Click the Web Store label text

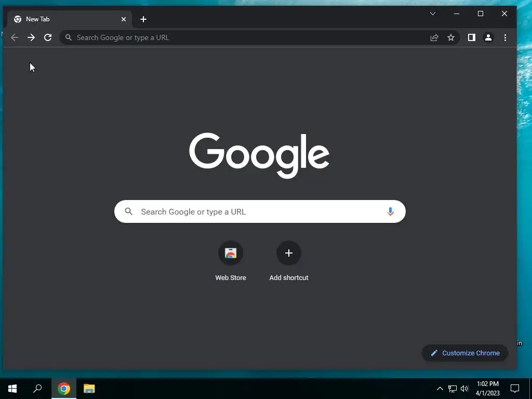(x=231, y=278)
